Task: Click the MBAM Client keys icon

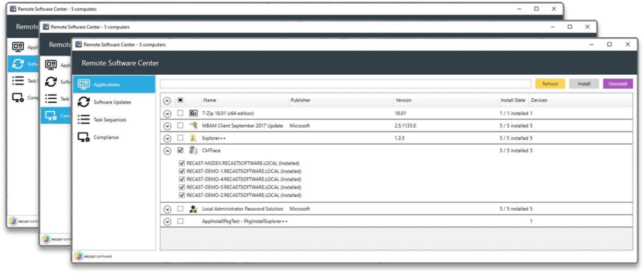Action: (193, 125)
